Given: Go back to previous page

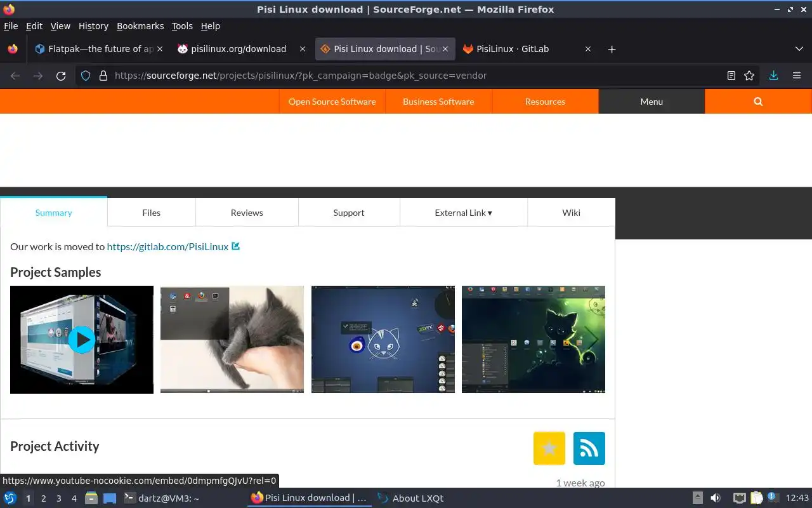Looking at the screenshot, I should [x=15, y=76].
